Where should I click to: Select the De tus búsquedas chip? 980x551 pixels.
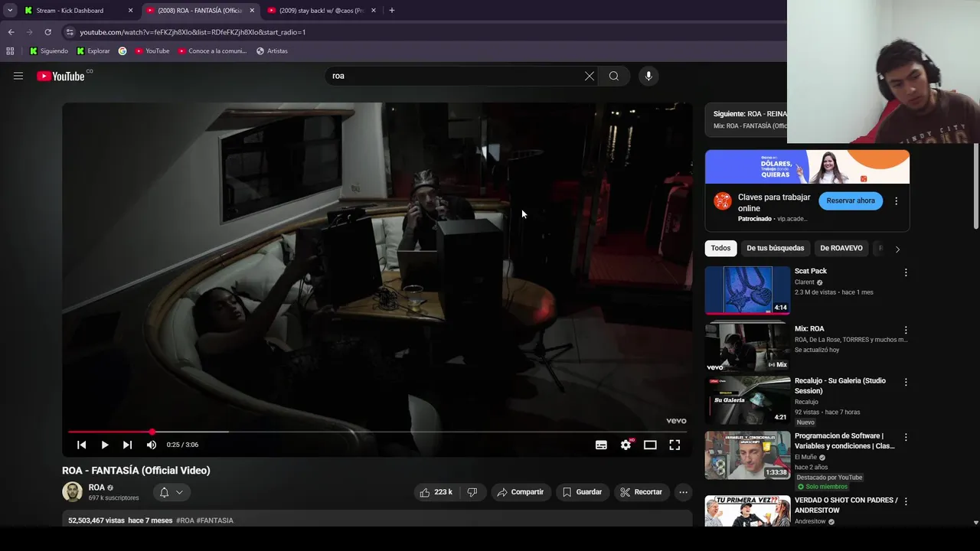pos(776,248)
